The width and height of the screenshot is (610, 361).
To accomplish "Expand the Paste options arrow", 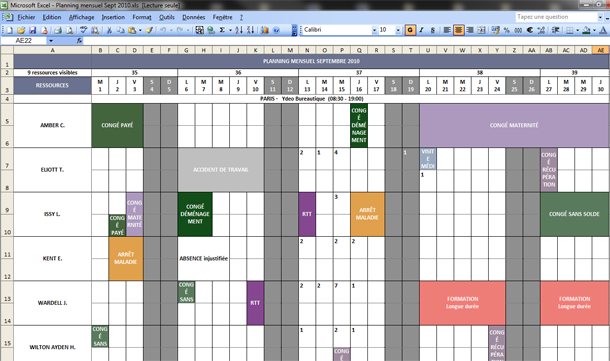I will point(140,30).
